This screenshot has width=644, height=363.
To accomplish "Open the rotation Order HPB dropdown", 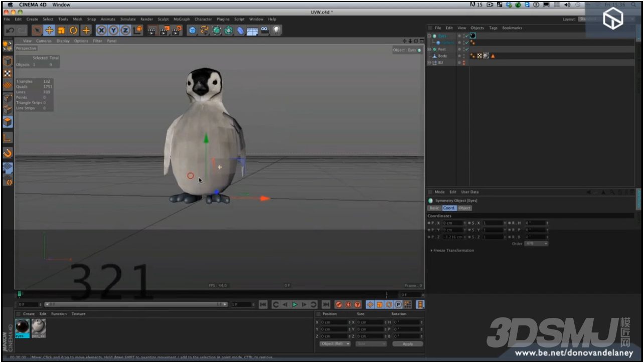I will [x=536, y=244].
